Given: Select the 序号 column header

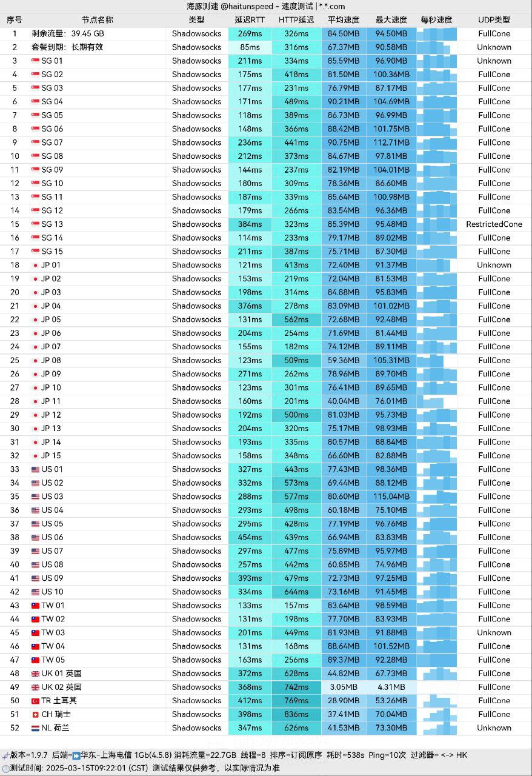Looking at the screenshot, I should [x=15, y=19].
